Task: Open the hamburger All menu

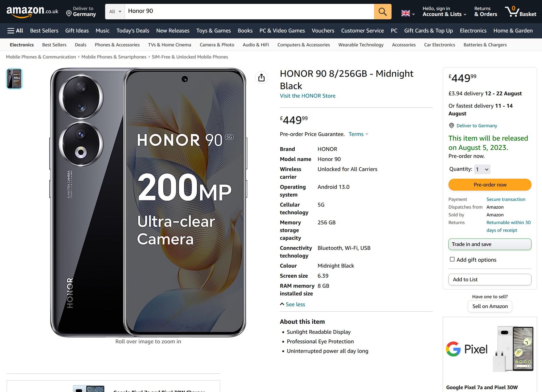Action: (x=15, y=31)
